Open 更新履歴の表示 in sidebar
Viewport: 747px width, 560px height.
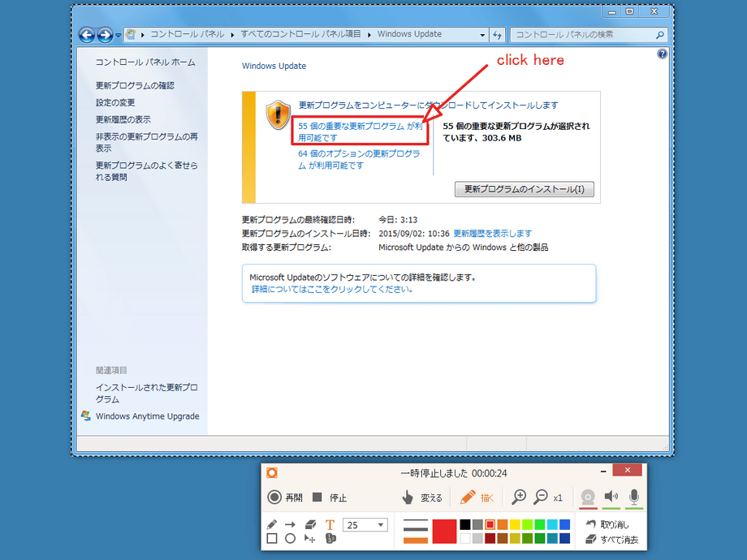click(123, 119)
